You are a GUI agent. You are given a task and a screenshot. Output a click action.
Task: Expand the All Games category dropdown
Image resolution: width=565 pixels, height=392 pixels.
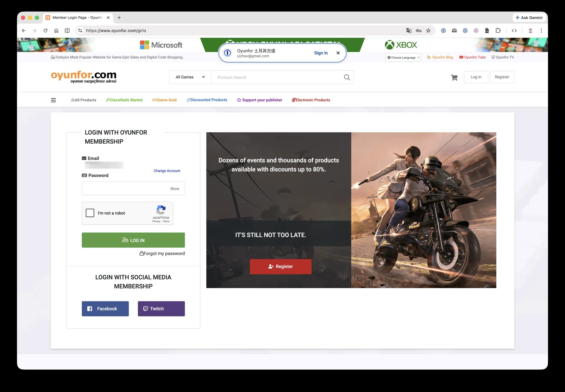point(190,77)
